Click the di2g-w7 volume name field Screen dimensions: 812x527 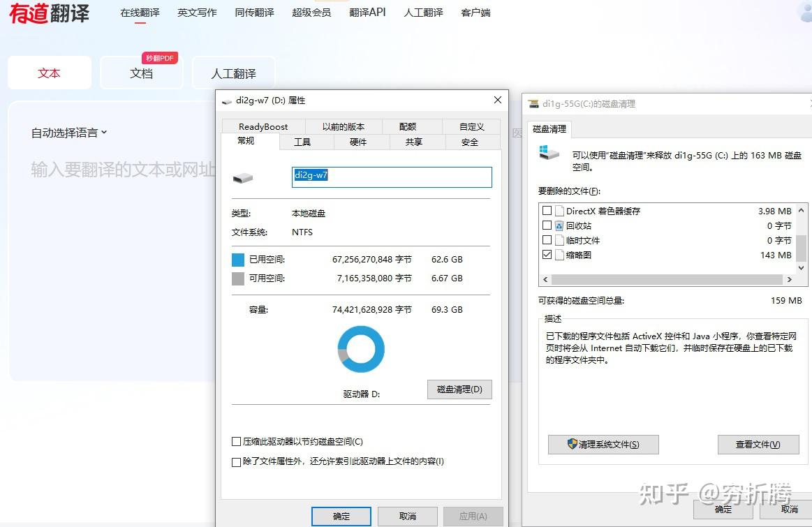(392, 177)
